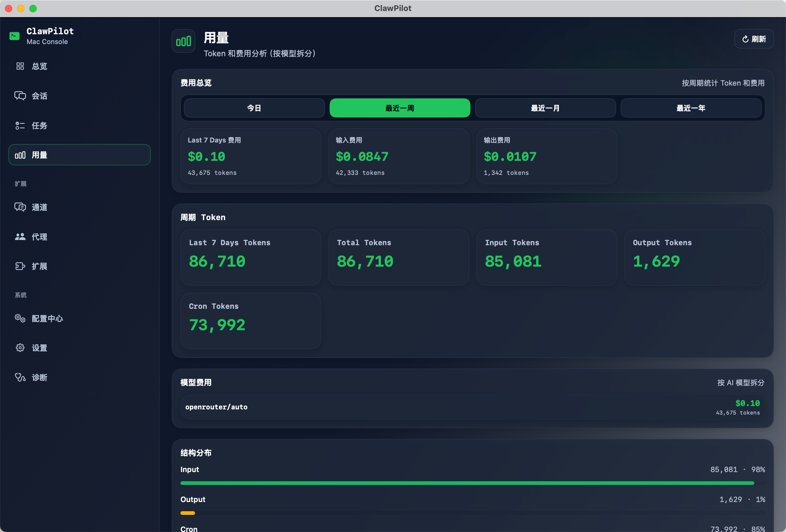Viewport: 786px width, 532px height.
Task: Click the 刷新 refresh button
Action: click(754, 39)
